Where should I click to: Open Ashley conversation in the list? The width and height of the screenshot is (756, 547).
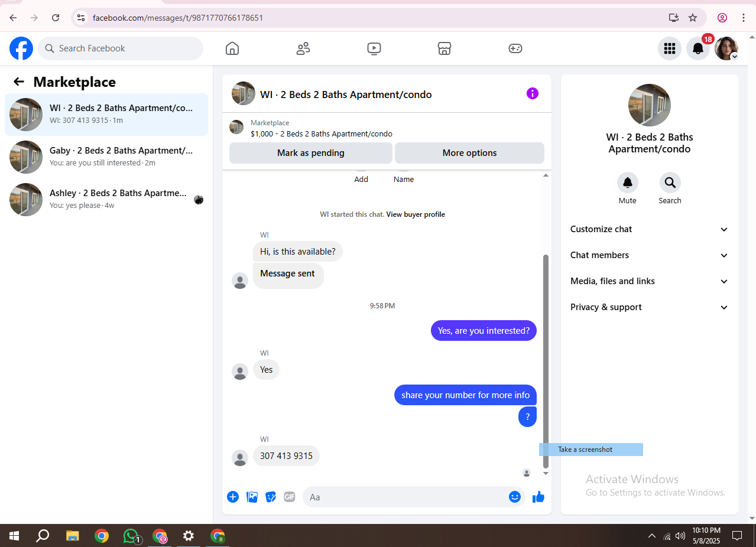coord(106,200)
